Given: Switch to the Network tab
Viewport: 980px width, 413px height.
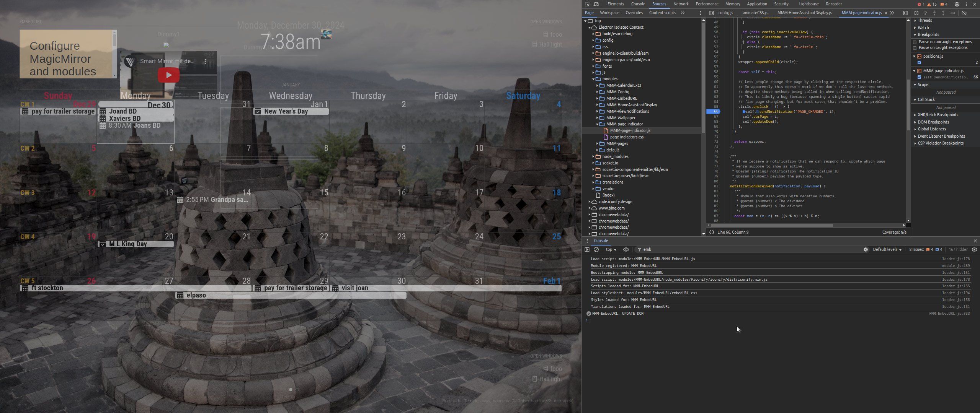Looking at the screenshot, I should 681,4.
